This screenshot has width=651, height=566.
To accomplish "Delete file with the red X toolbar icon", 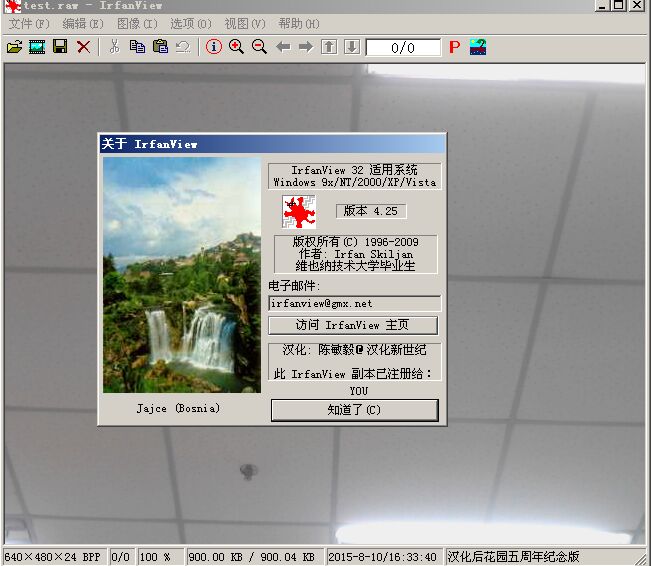I will pyautogui.click(x=84, y=47).
